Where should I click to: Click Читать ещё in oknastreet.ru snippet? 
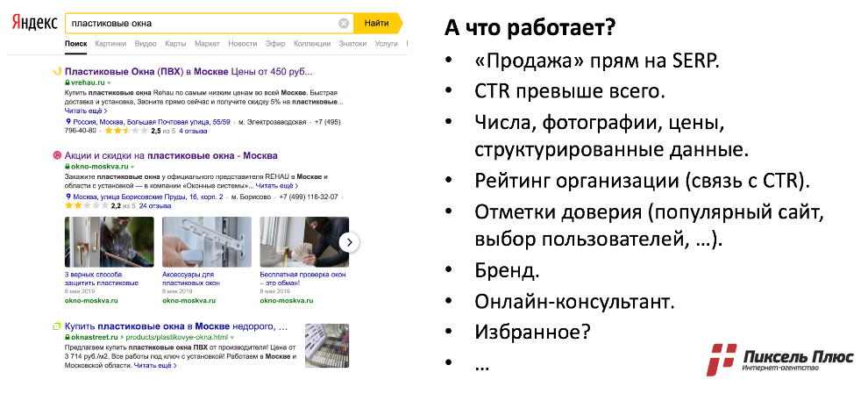coord(155,366)
